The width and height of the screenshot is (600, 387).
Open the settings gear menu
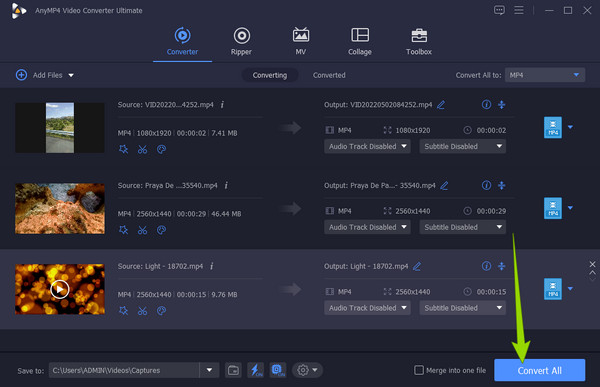point(307,370)
